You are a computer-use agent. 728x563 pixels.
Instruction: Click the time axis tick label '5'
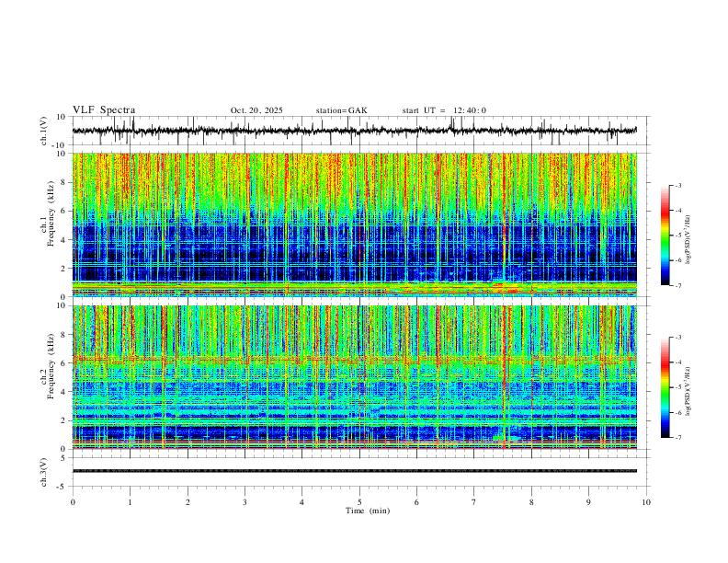pos(359,502)
